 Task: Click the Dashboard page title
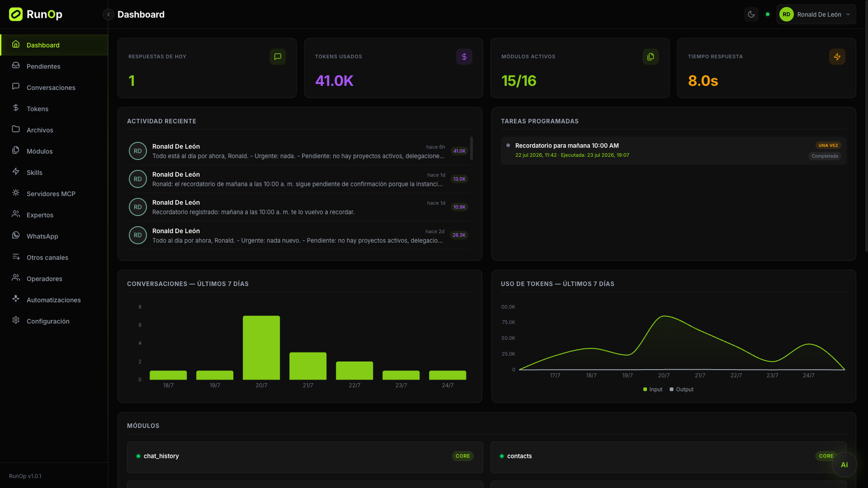point(141,15)
